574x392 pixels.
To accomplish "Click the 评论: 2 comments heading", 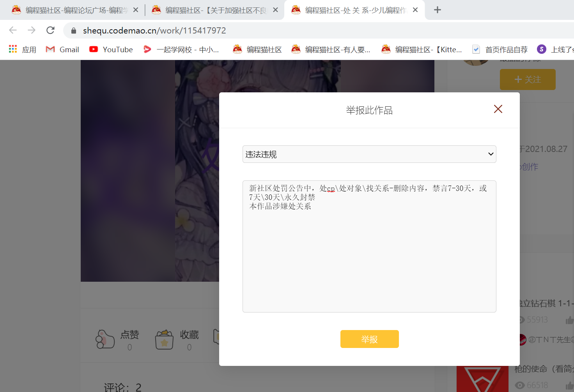I will pos(122,387).
